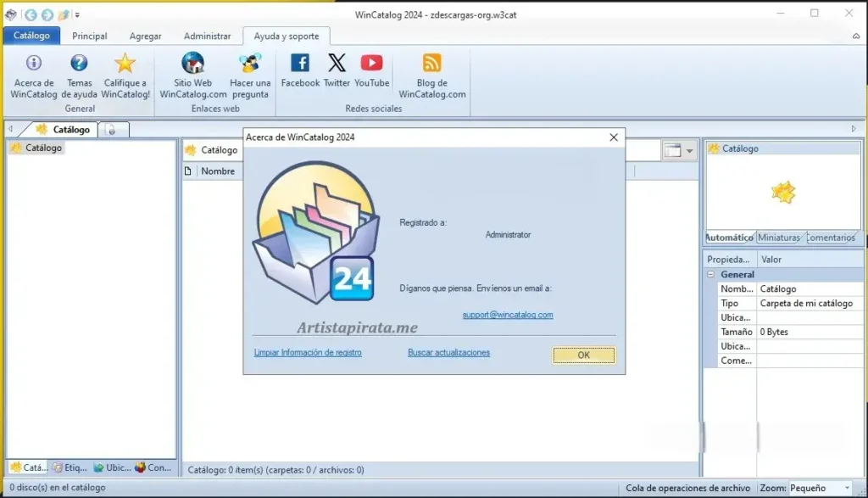Select the Administrar ribbon tab

[x=207, y=36]
